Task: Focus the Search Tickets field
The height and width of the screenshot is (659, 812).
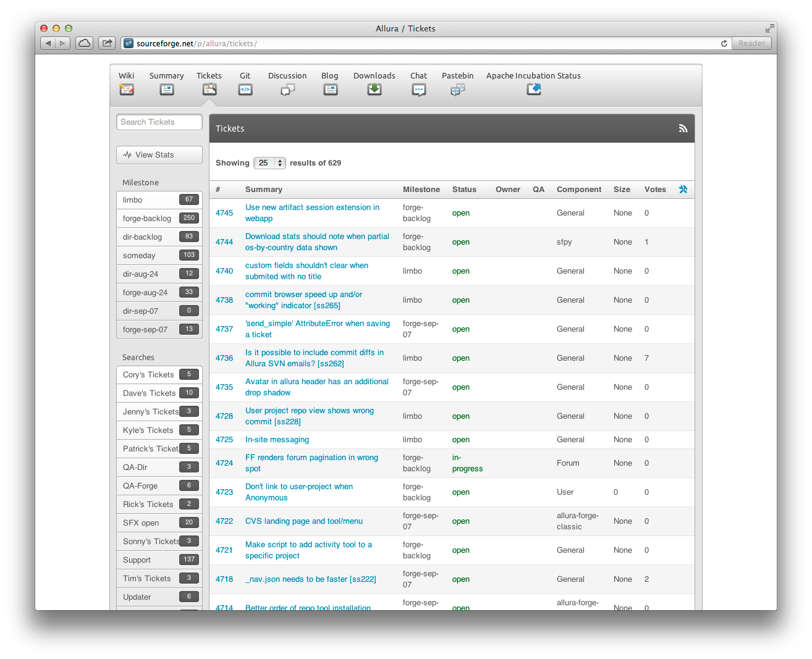Action: [x=159, y=122]
